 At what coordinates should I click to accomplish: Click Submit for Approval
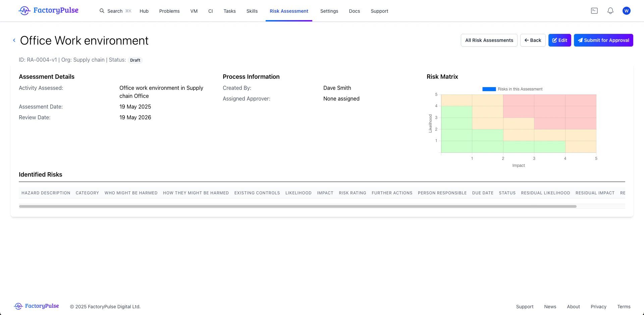click(603, 40)
